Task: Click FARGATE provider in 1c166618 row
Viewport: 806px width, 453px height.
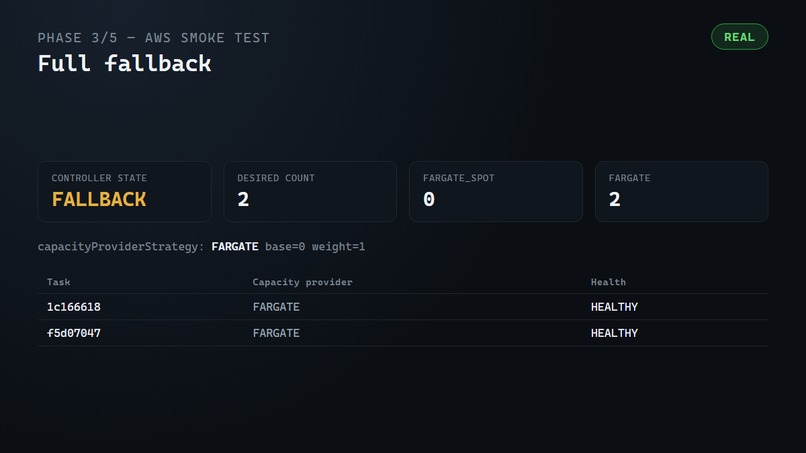Action: (276, 307)
